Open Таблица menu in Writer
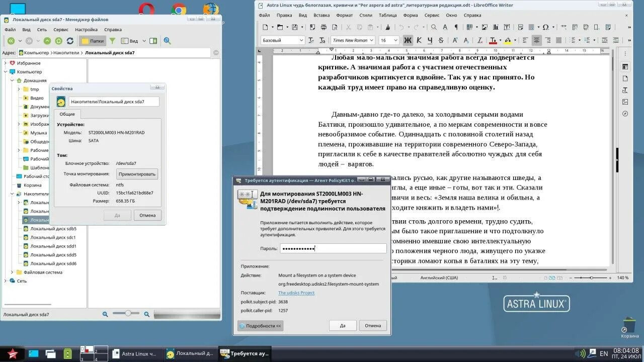The image size is (644, 362). pyautogui.click(x=387, y=15)
